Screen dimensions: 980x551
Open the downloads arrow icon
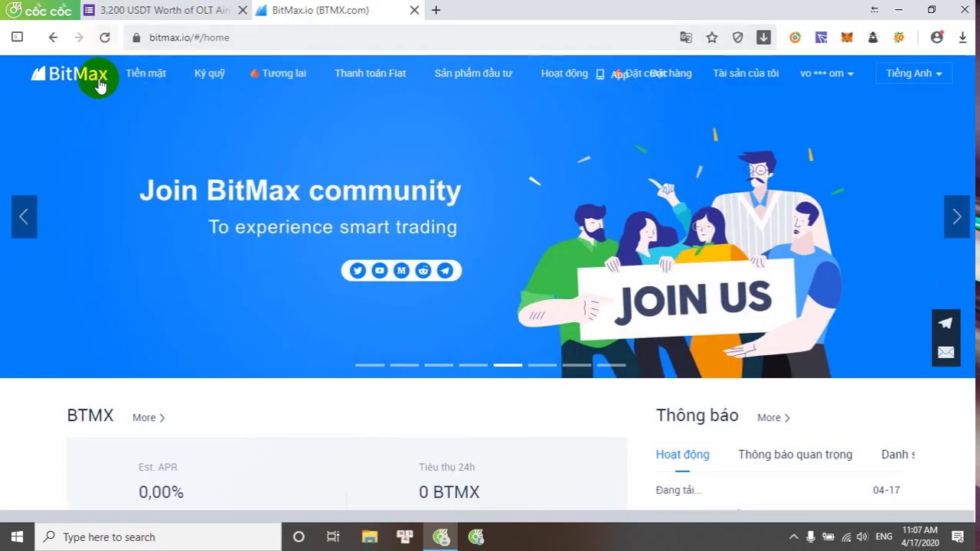pos(962,37)
